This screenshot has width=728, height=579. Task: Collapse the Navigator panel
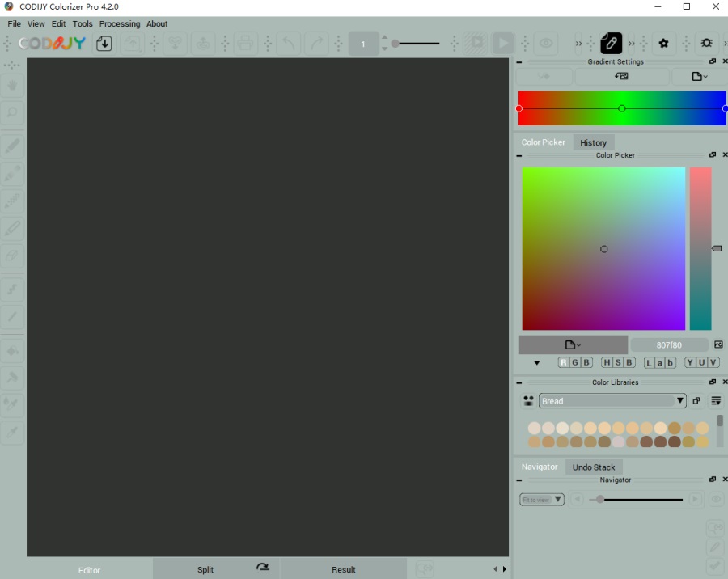tap(519, 480)
